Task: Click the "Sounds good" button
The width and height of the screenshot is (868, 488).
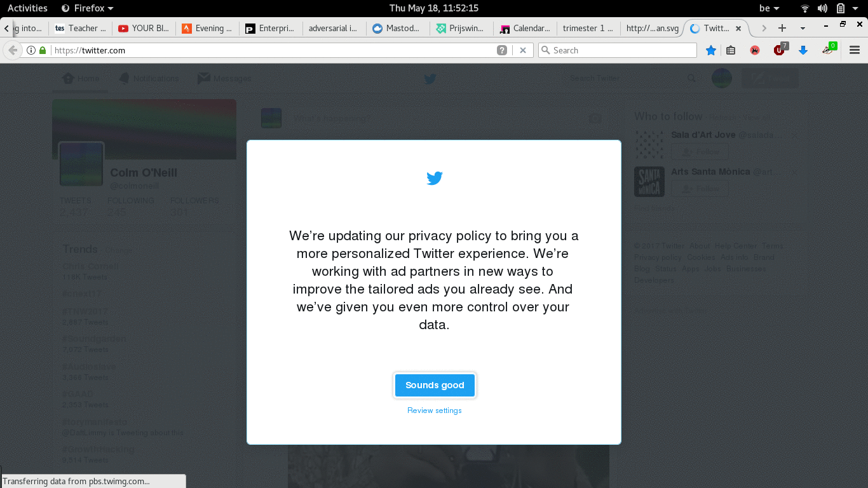Action: click(x=435, y=385)
